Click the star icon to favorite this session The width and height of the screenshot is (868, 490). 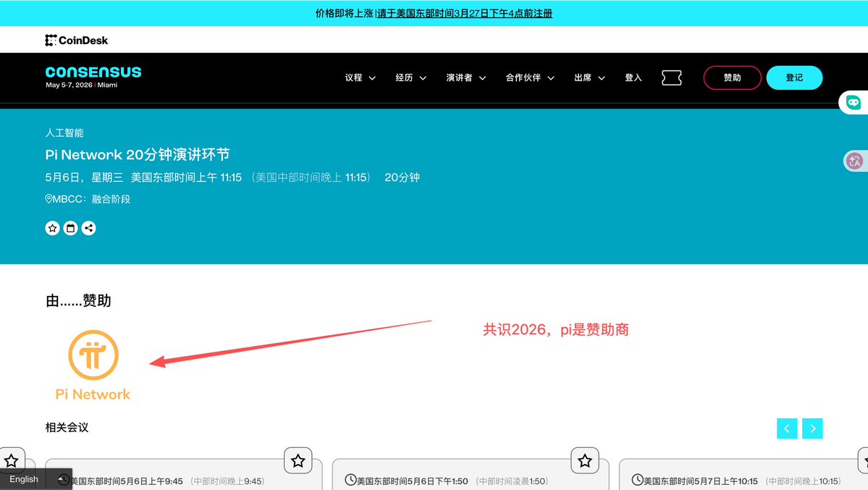point(51,228)
